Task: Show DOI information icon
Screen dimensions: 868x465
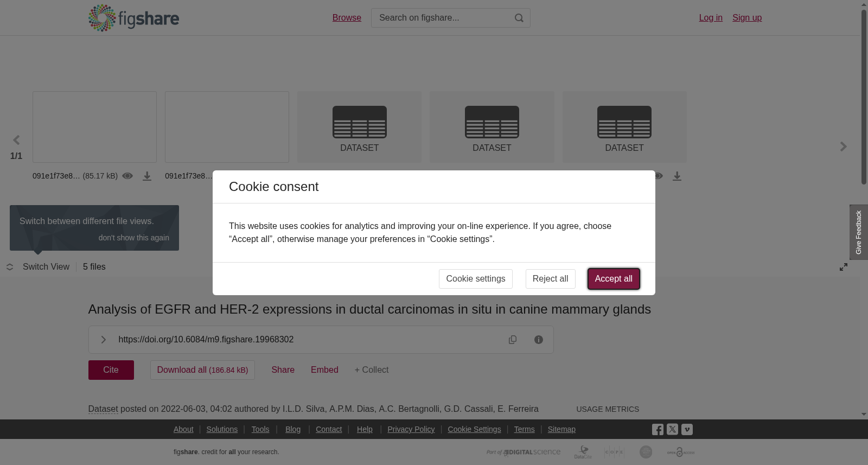Action: (539, 340)
